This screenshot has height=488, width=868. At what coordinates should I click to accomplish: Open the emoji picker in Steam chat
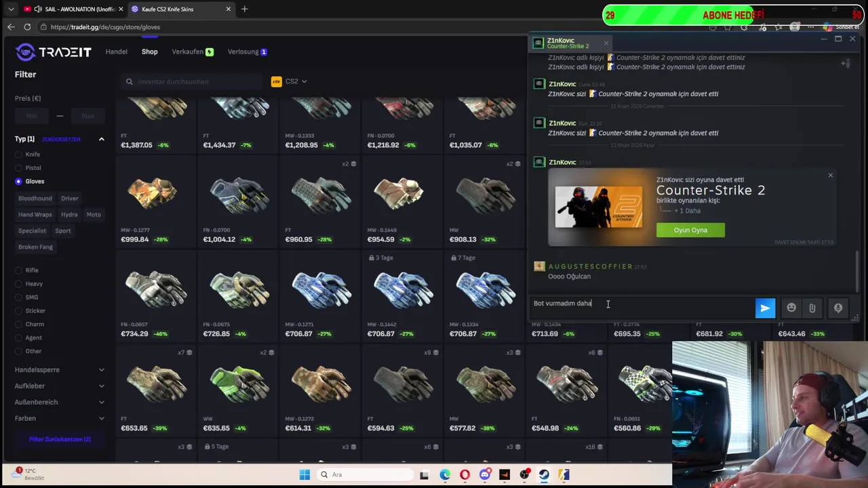[791, 308]
